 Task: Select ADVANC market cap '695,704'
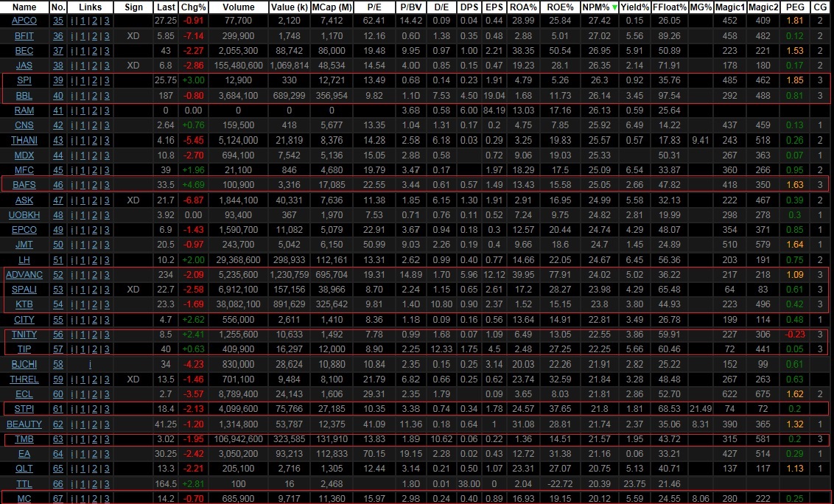[x=332, y=275]
